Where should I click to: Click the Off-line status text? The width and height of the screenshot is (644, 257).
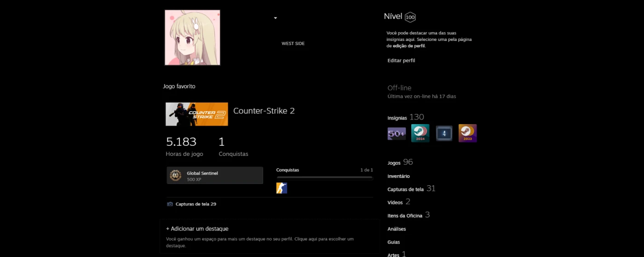[x=399, y=88]
